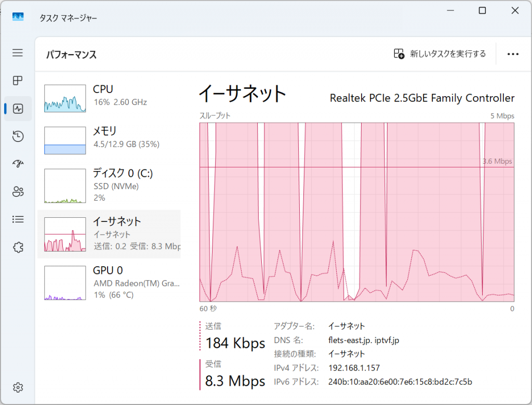532x405 pixels.
Task: Open the Details list page icon
Action: pyautogui.click(x=18, y=219)
